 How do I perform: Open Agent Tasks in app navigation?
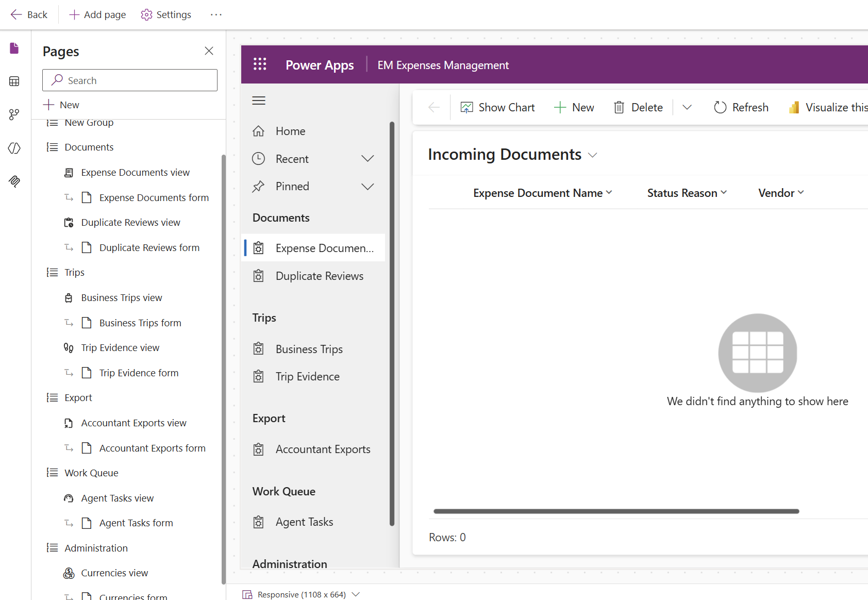[313, 522]
